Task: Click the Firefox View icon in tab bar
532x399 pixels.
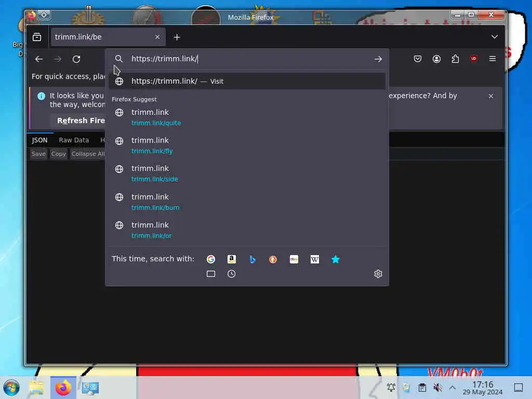Action: pyautogui.click(x=37, y=37)
